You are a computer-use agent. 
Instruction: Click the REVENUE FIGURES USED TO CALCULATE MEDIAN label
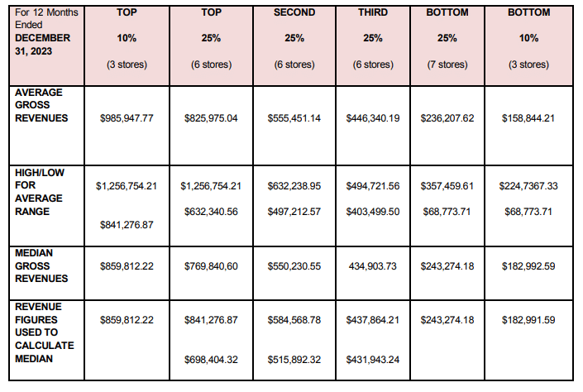[45, 332]
